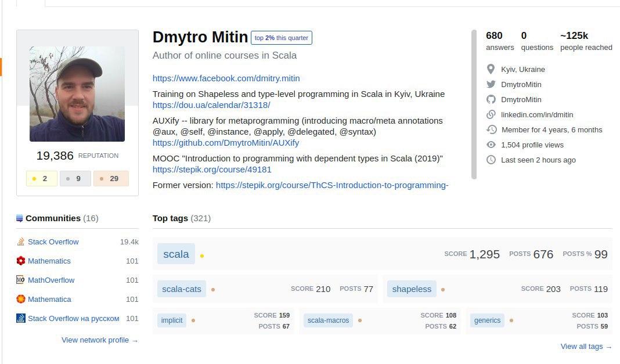Click the history clock icon for membership

coord(491,129)
